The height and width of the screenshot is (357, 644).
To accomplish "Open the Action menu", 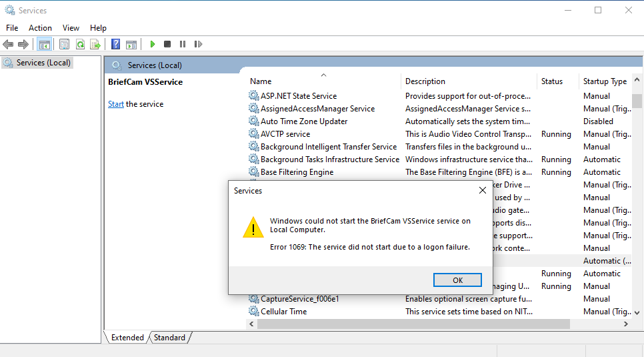I will coord(40,28).
